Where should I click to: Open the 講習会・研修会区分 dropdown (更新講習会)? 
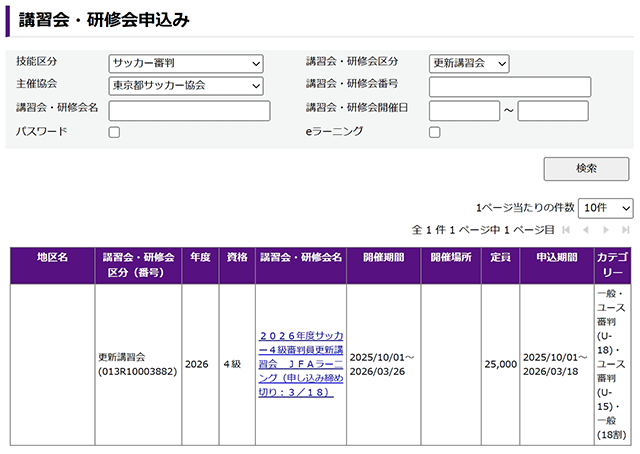coord(469,63)
